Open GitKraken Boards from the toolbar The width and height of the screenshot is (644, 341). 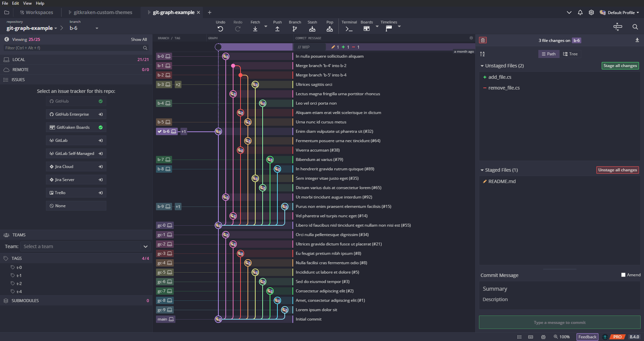pyautogui.click(x=366, y=29)
